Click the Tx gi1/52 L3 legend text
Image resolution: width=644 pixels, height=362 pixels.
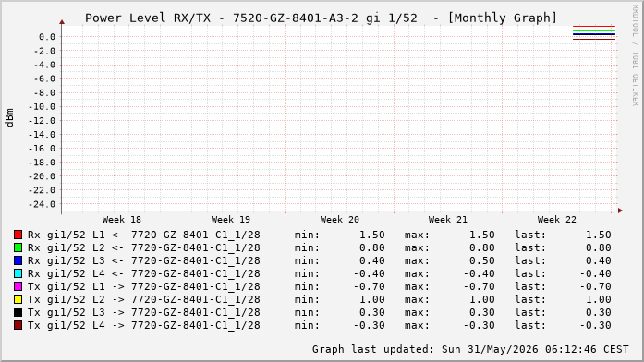(x=144, y=313)
